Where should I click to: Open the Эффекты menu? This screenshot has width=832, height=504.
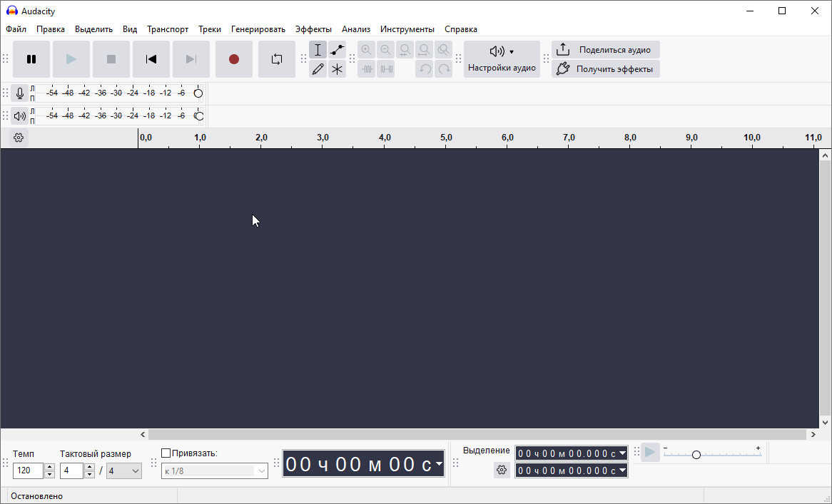point(313,29)
